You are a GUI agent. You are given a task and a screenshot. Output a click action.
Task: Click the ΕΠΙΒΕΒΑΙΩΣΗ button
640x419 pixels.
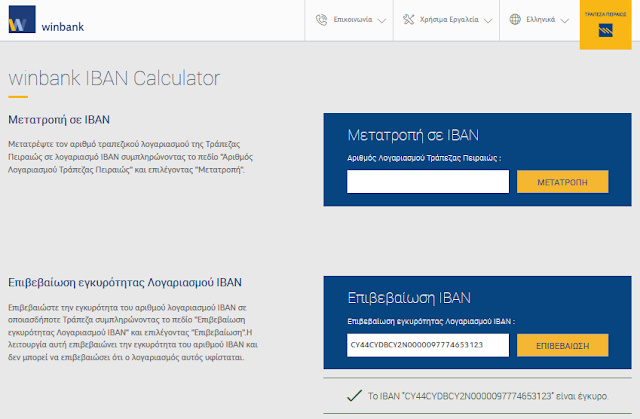562,346
